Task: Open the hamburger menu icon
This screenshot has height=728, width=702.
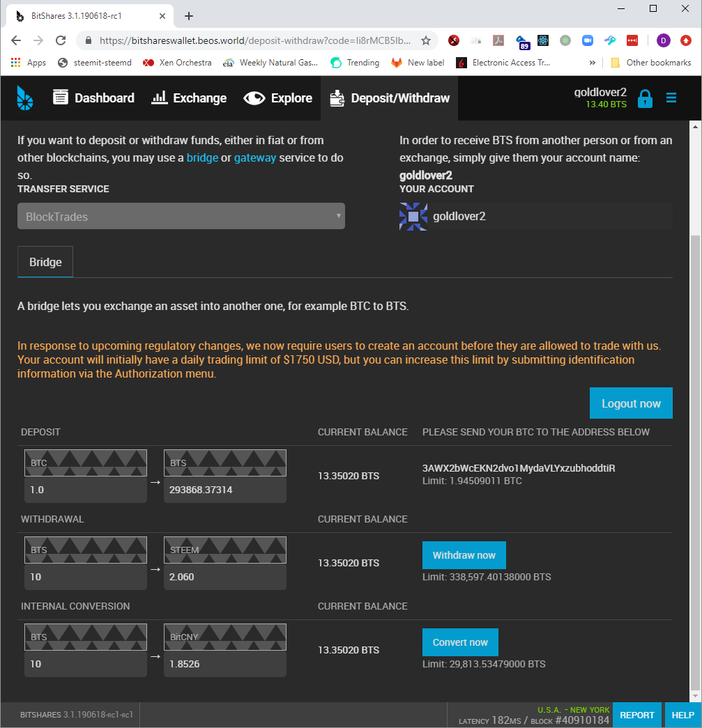Action: click(671, 98)
